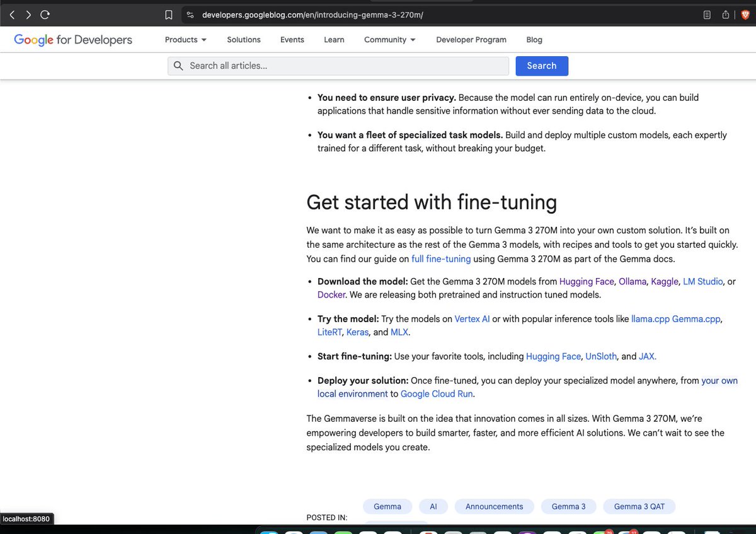
Task: Open the Brave Shields lion icon
Action: coord(744,15)
